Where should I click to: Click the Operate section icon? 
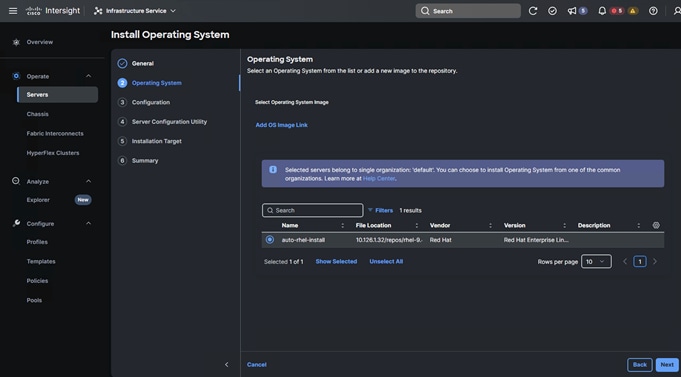[x=16, y=76]
